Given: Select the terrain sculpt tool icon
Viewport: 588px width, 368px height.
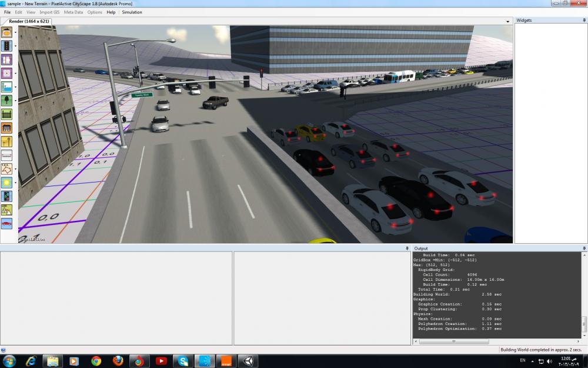Looking at the screenshot, I should (6, 32).
